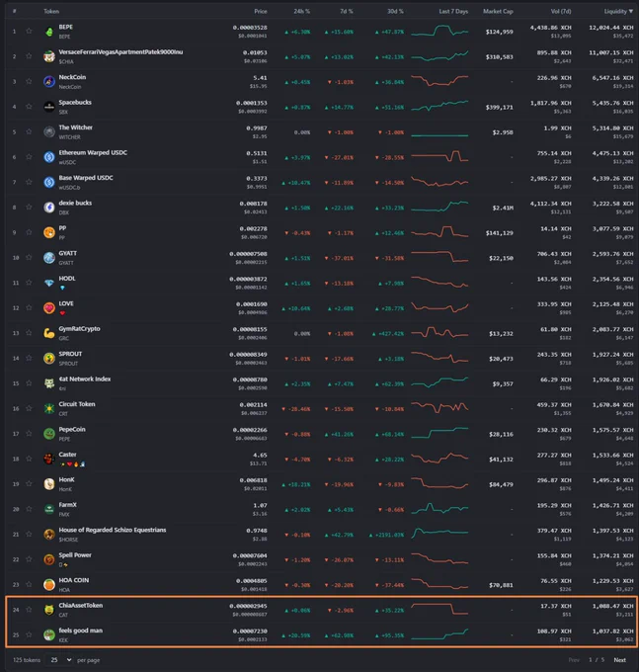Click the PP token logo icon
The image size is (639, 672).
49,232
